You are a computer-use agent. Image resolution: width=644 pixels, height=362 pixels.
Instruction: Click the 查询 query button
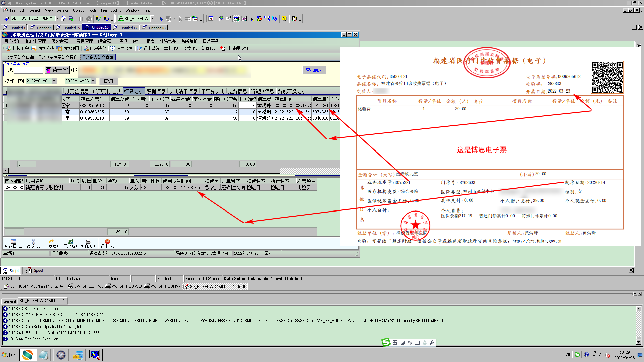click(x=108, y=81)
